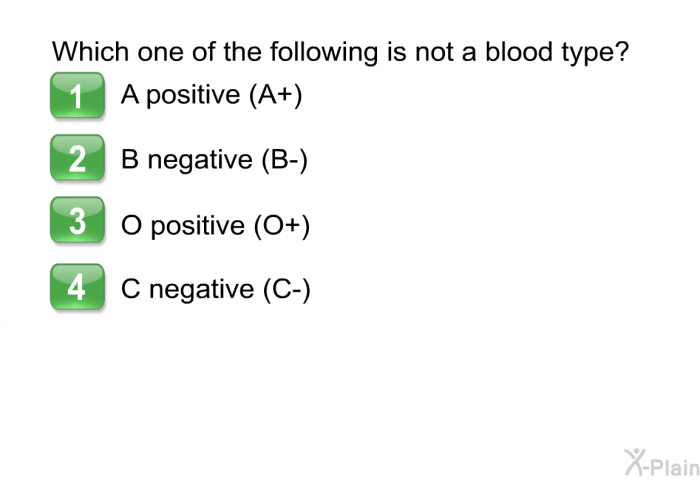Click the X-Plain figure logo icon
The height and width of the screenshot is (480, 700).
[636, 461]
